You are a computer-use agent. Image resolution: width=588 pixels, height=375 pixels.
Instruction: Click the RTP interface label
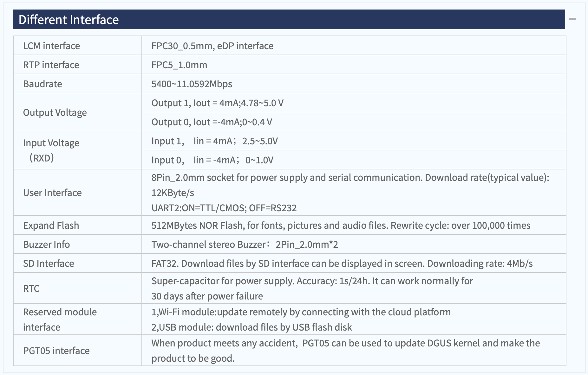coord(51,65)
